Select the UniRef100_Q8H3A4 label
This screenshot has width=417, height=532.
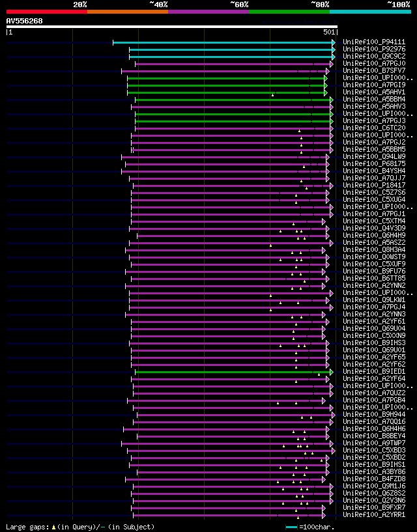click(x=374, y=249)
